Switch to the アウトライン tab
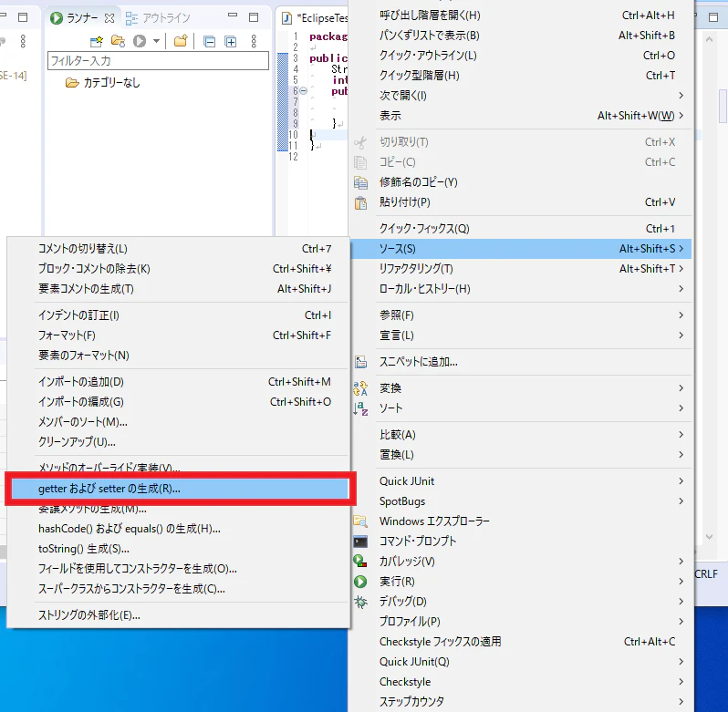 tap(158, 18)
